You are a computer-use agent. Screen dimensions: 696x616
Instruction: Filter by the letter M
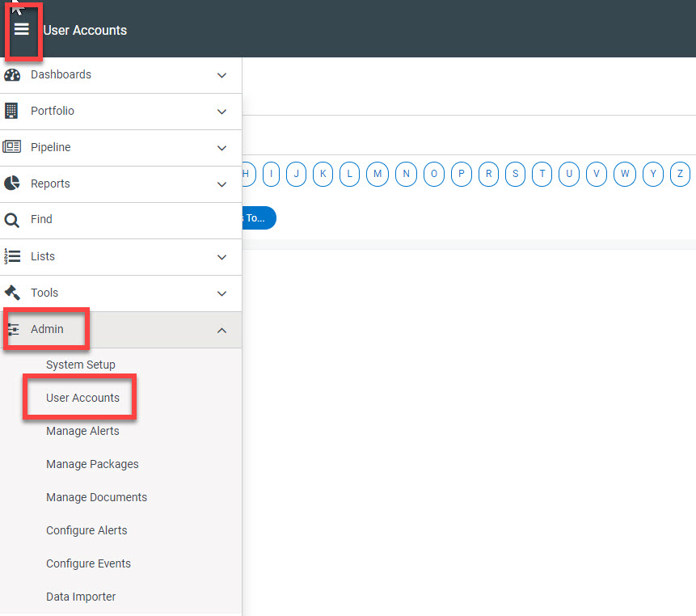click(x=377, y=174)
